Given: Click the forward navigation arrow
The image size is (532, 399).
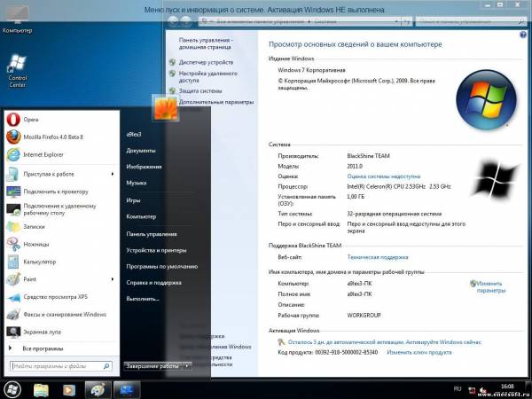Looking at the screenshot, I should [x=185, y=21].
